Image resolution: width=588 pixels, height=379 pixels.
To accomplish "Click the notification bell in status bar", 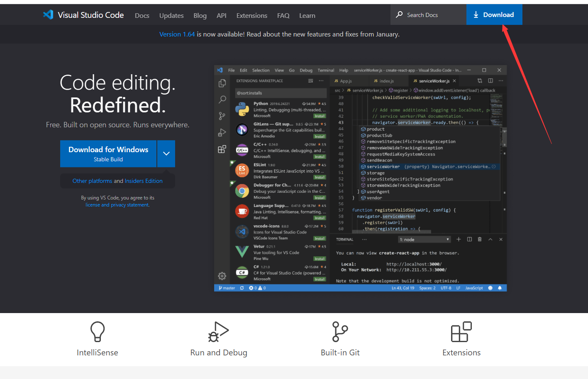I will pyautogui.click(x=500, y=288).
